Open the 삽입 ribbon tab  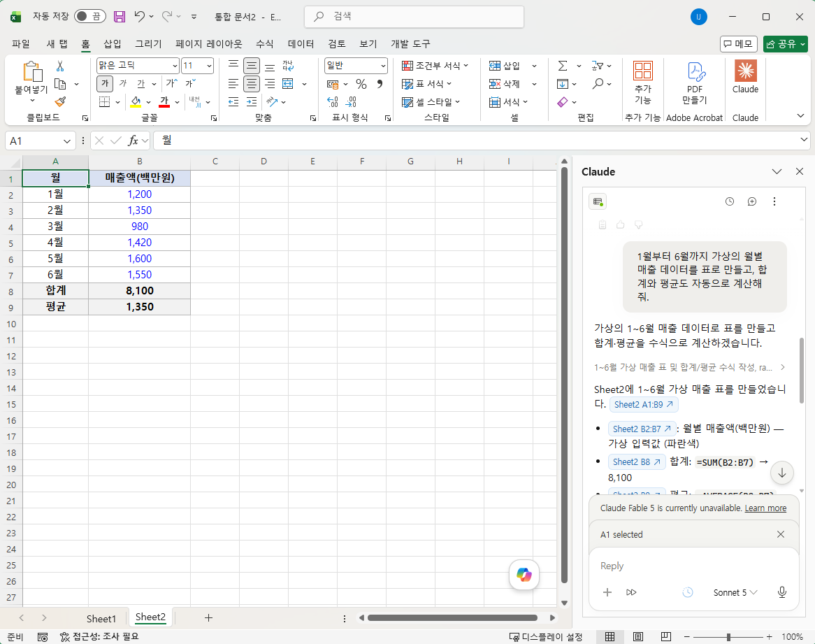click(x=113, y=43)
